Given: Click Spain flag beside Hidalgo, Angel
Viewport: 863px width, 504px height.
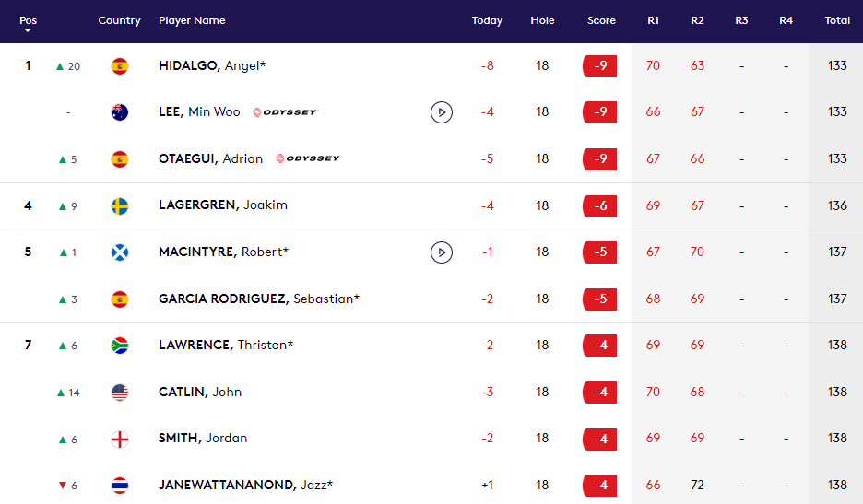Looking at the screenshot, I should [119, 65].
